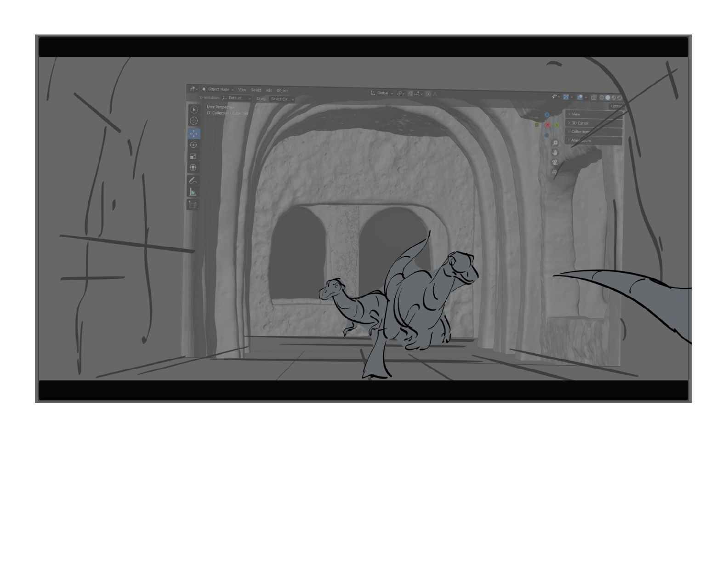Toggle the camera view icon
Screen dimensions: 728x563
coord(555,162)
